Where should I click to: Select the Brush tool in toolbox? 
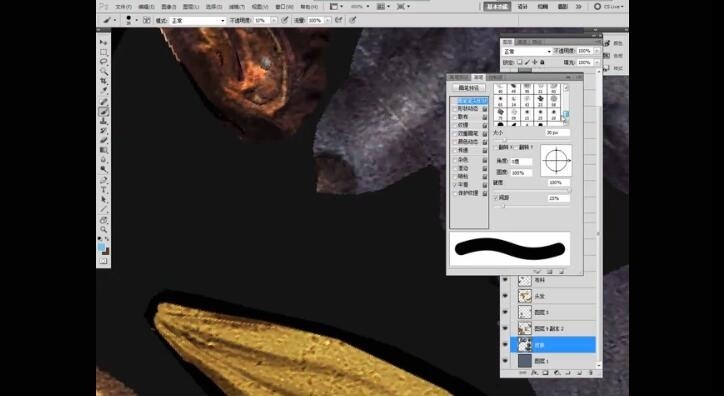click(x=104, y=112)
